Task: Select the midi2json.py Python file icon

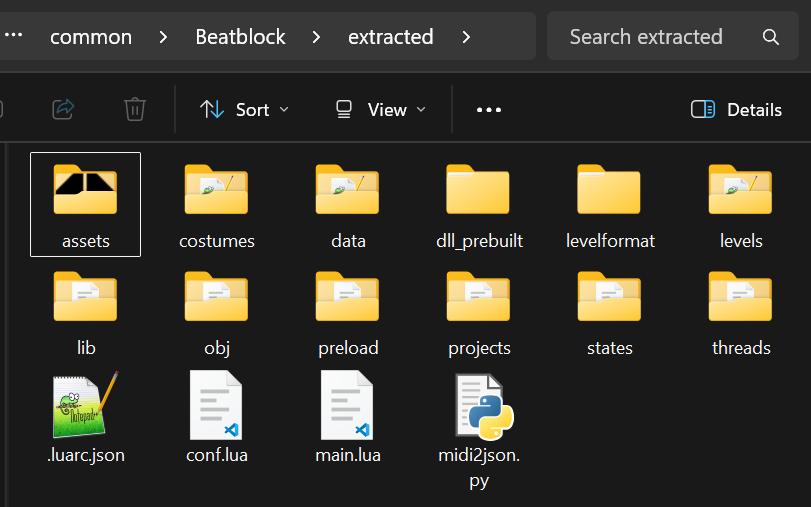Action: point(484,407)
